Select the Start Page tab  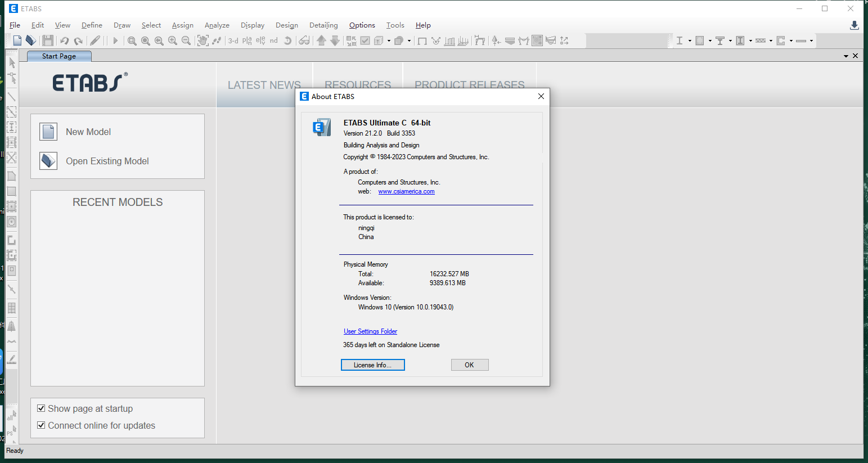pyautogui.click(x=59, y=56)
